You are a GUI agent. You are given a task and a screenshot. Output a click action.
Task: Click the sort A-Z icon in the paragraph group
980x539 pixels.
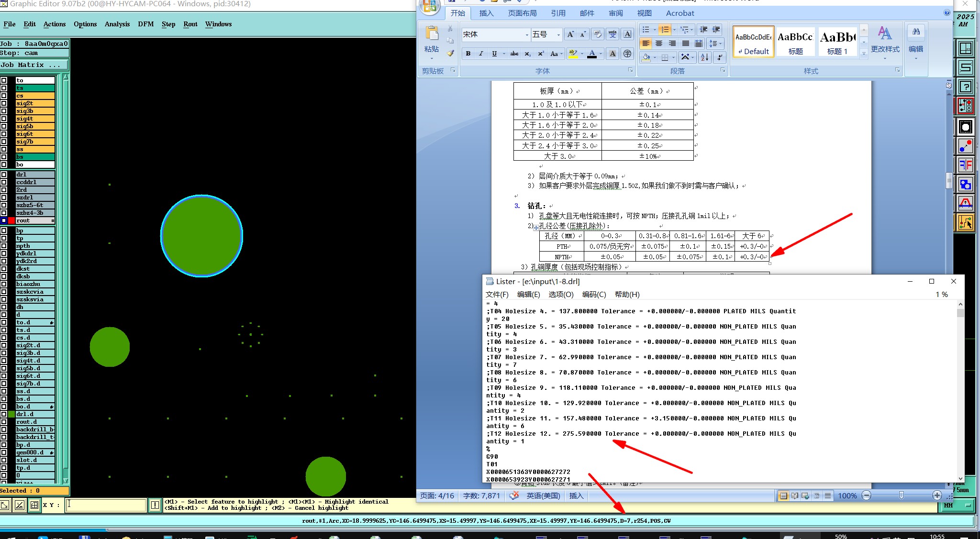[704, 57]
